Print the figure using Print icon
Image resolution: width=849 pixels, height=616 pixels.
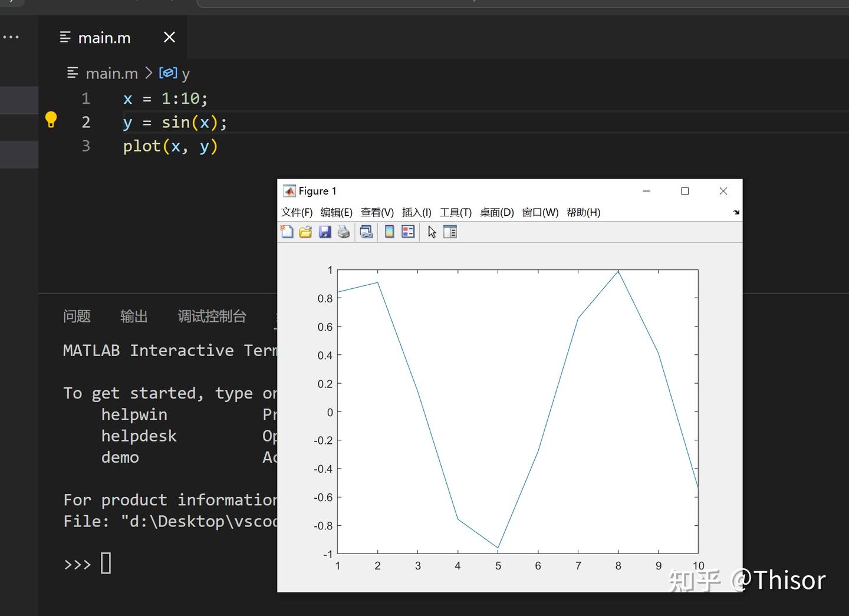click(344, 232)
